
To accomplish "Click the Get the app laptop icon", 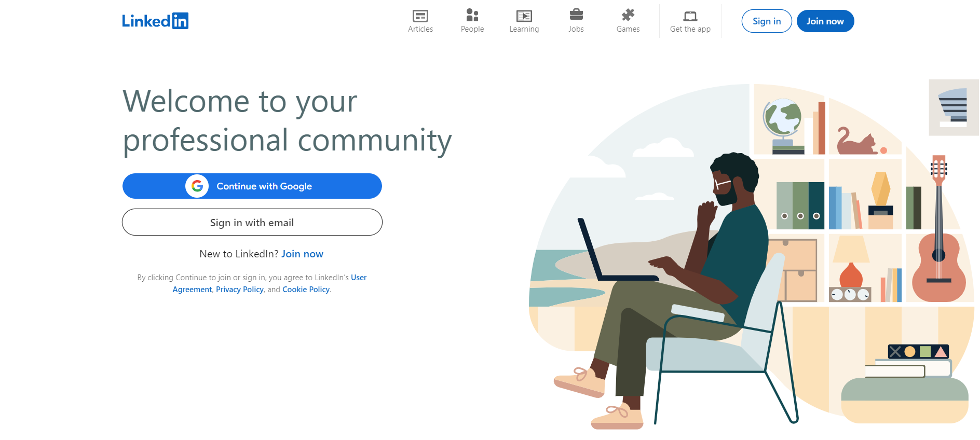I will click(x=690, y=16).
